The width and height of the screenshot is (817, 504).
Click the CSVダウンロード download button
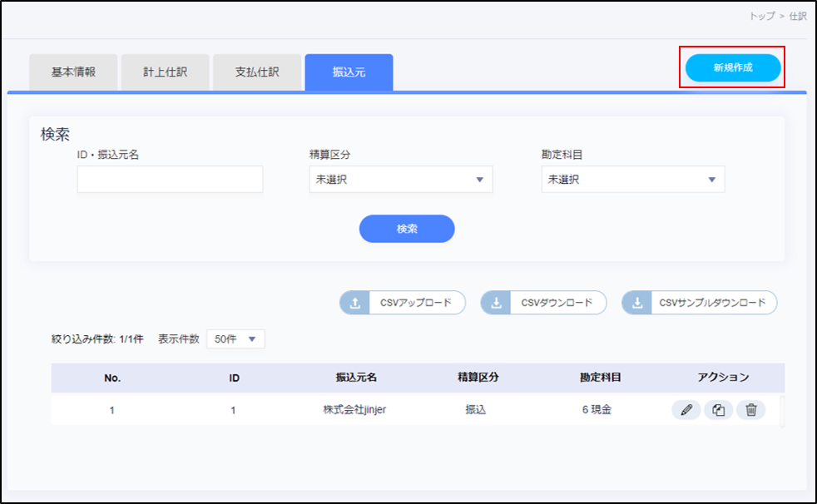click(543, 303)
